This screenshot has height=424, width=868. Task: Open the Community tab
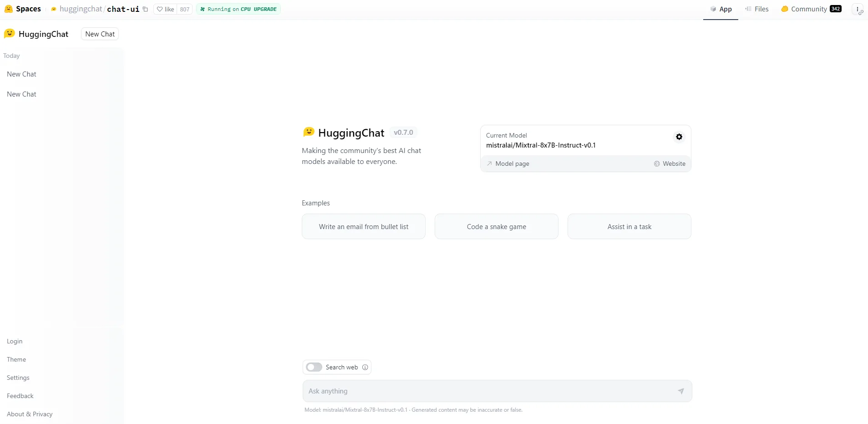coord(811,9)
